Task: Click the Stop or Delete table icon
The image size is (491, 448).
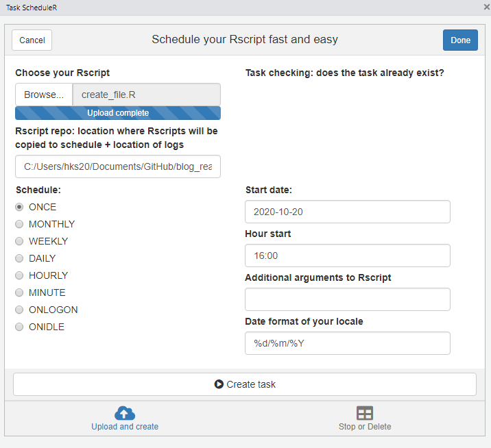Action: click(365, 413)
